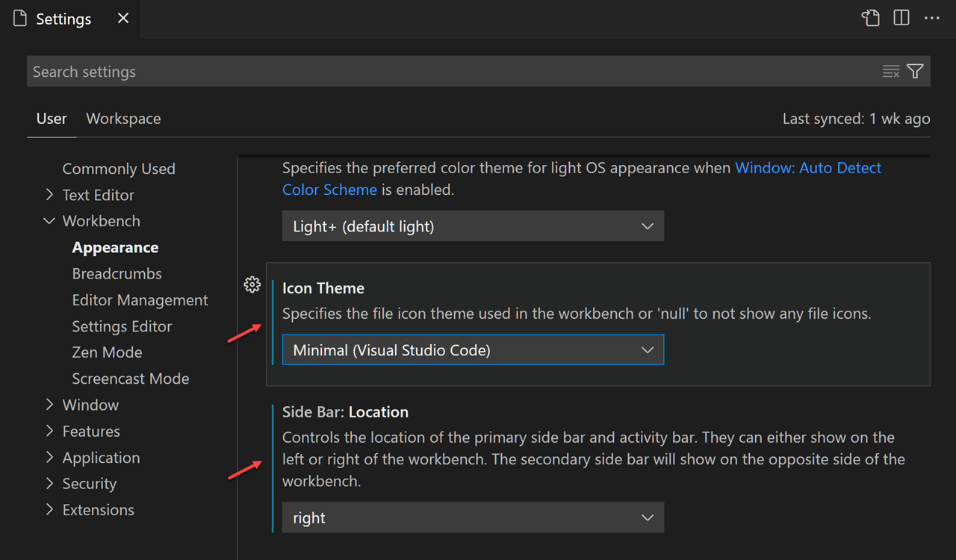Open the More Actions ellipsis menu
This screenshot has height=560, width=956.
pyautogui.click(x=931, y=17)
